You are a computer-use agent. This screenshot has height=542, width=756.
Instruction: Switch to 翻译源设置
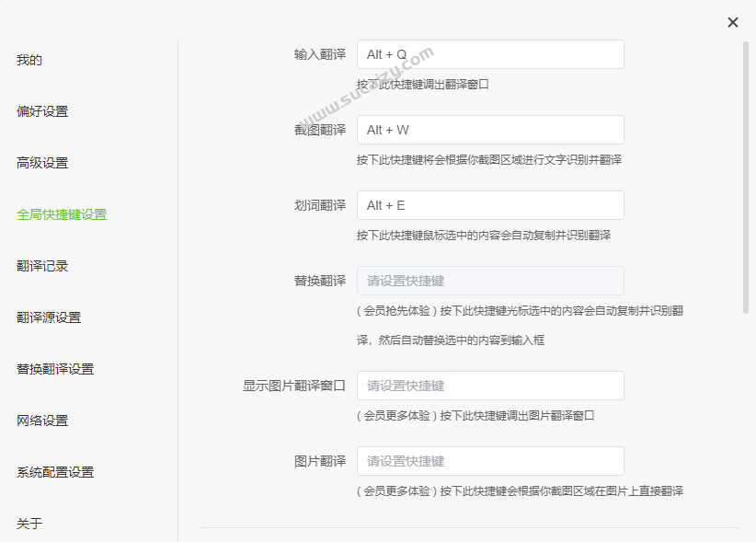point(49,317)
